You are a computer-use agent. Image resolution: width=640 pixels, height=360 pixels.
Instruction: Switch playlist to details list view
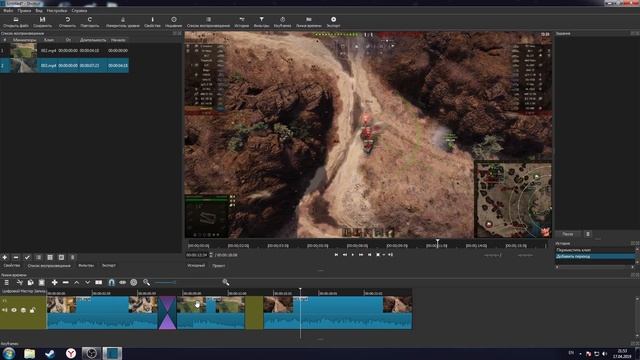pos(38,258)
